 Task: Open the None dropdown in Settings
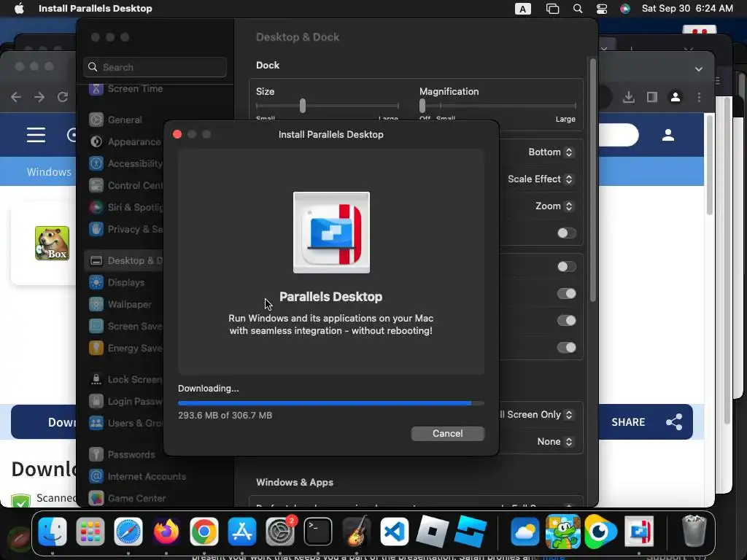pyautogui.click(x=554, y=441)
